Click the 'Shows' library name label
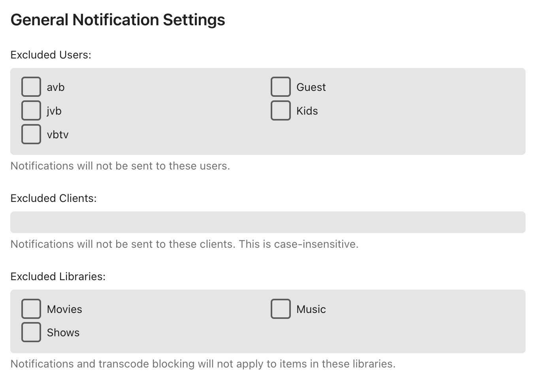The width and height of the screenshot is (539, 392). [63, 333]
